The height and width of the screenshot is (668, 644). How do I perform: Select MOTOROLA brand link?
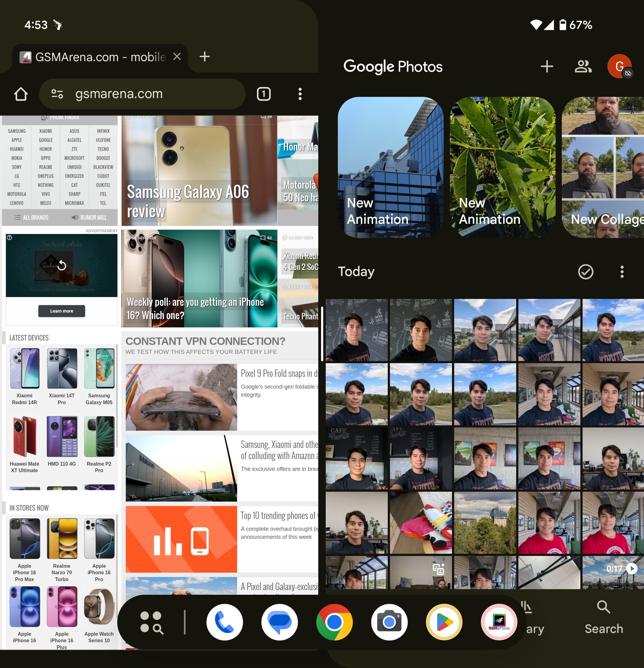tap(17, 194)
